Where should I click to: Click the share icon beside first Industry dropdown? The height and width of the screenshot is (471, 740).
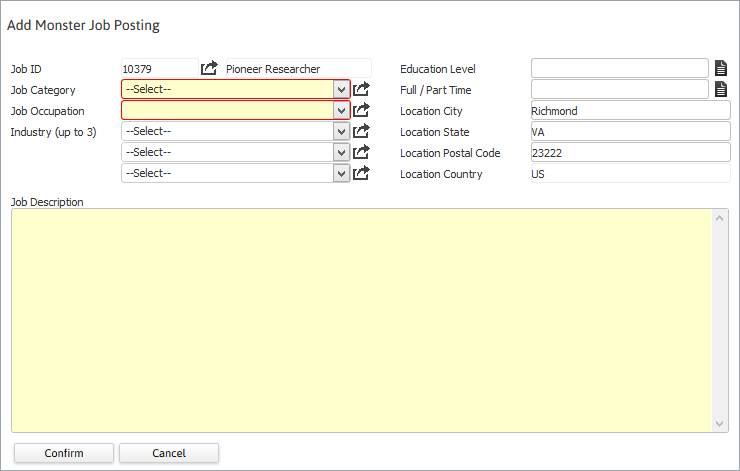362,131
